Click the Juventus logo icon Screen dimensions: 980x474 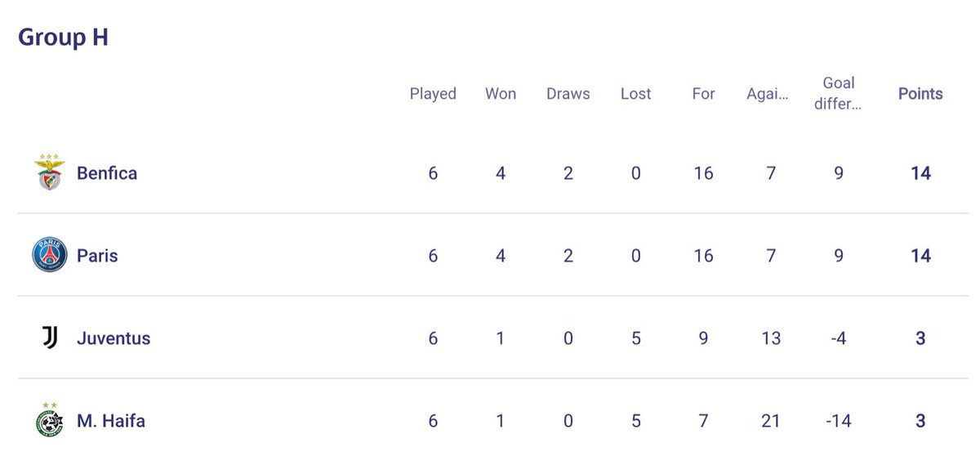coord(49,338)
